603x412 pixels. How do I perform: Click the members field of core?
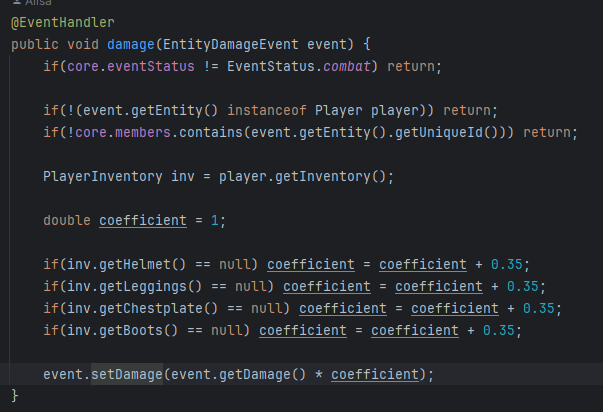[143, 132]
